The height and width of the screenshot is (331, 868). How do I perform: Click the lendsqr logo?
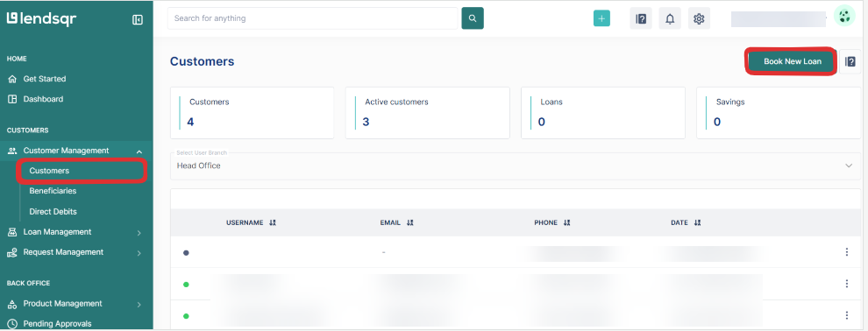tap(41, 18)
